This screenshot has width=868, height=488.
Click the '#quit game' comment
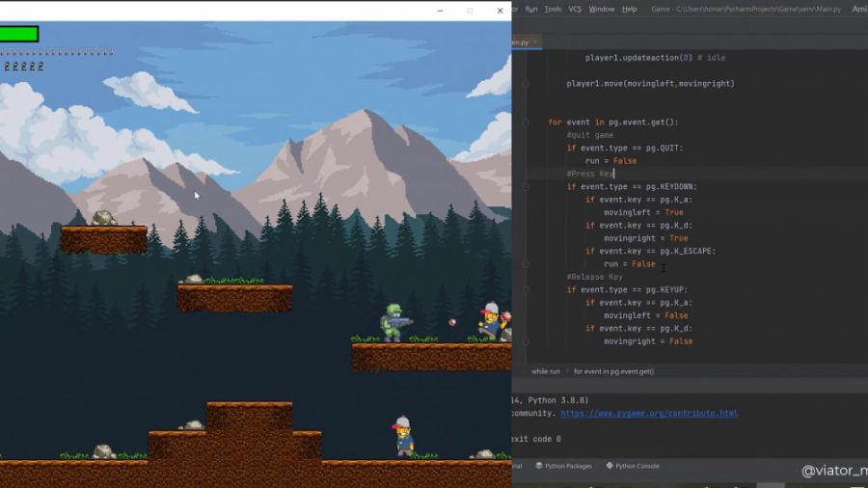pyautogui.click(x=589, y=135)
